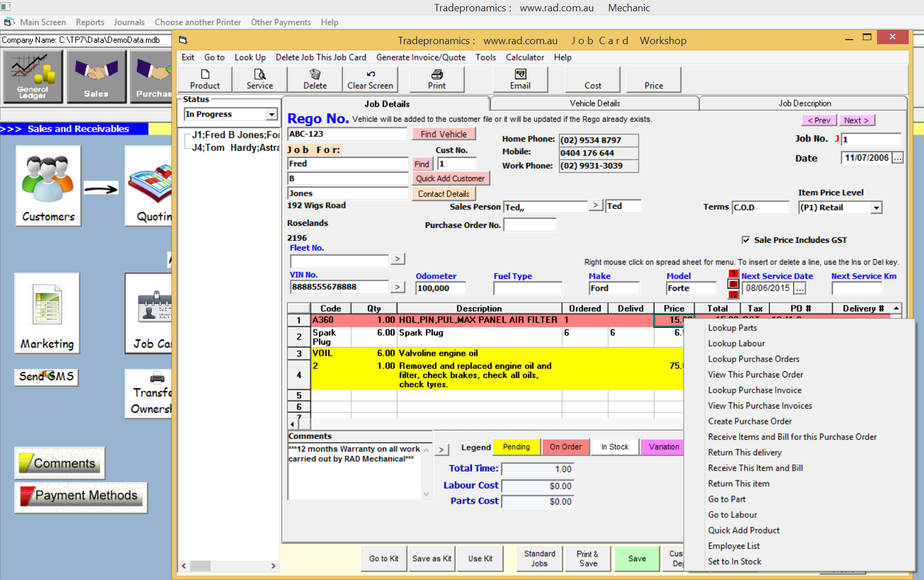Screen dimensions: 924x580
Task: Click Print & Save button
Action: point(588,558)
